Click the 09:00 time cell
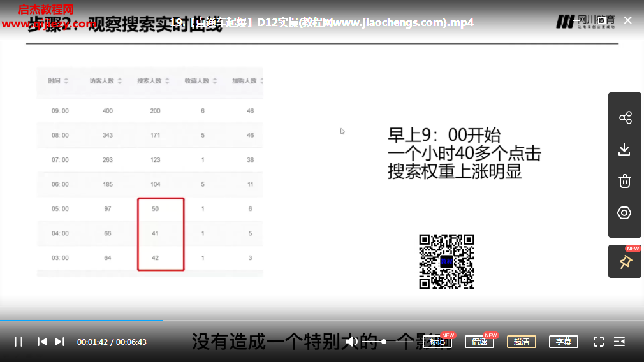Image resolution: width=644 pixels, height=362 pixels. tap(60, 111)
